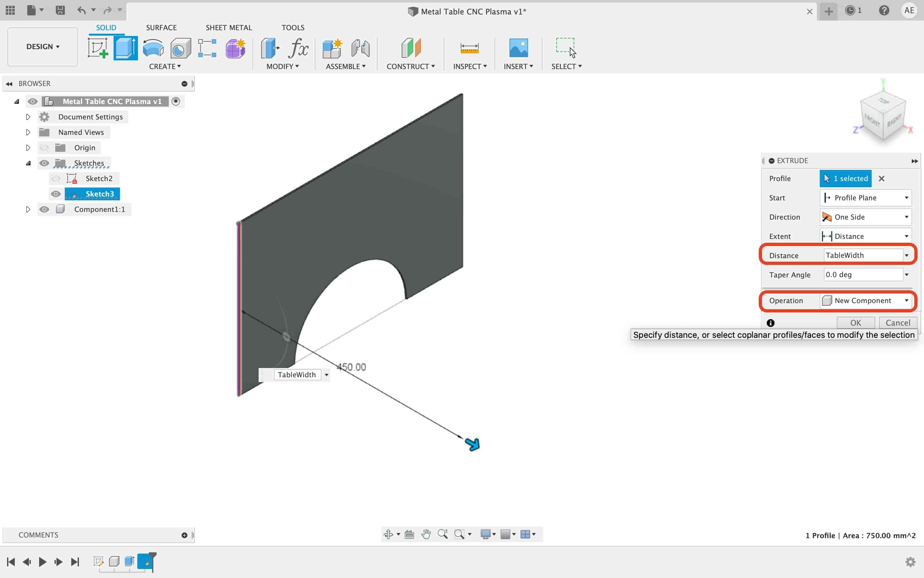Toggle visibility of the root component
Viewport: 924px width, 578px height.
(x=32, y=101)
